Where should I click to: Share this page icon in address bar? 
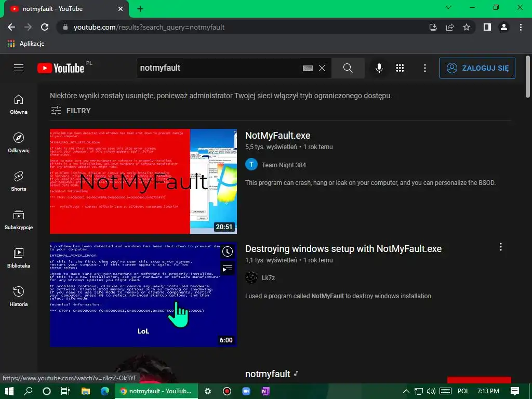click(450, 27)
